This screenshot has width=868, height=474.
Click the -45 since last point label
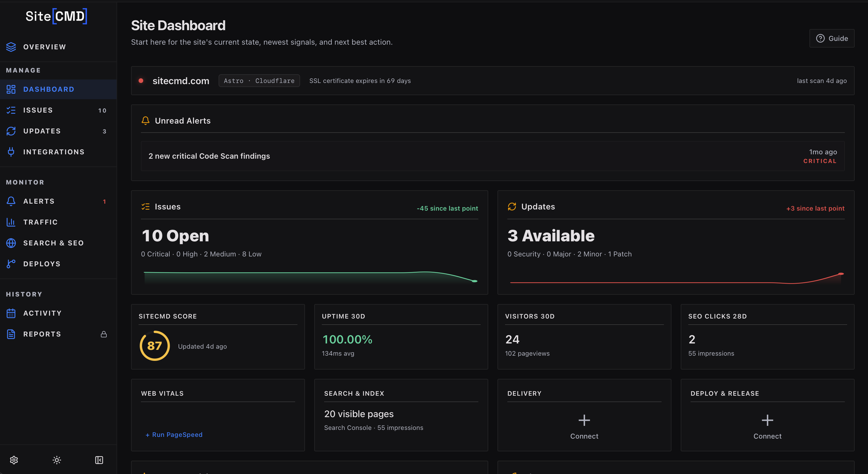point(447,208)
